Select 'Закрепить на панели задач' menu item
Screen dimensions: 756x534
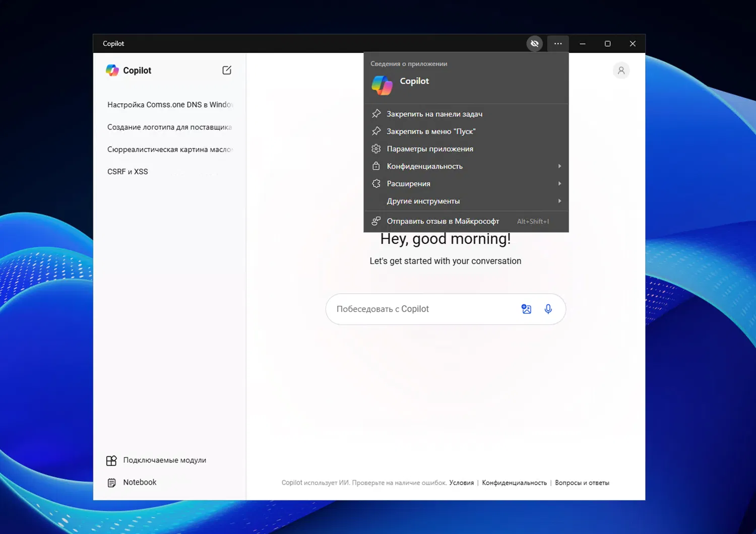click(x=466, y=114)
